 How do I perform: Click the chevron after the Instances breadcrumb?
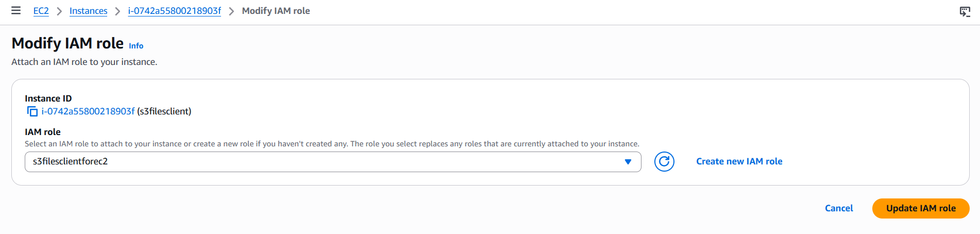[x=117, y=11]
